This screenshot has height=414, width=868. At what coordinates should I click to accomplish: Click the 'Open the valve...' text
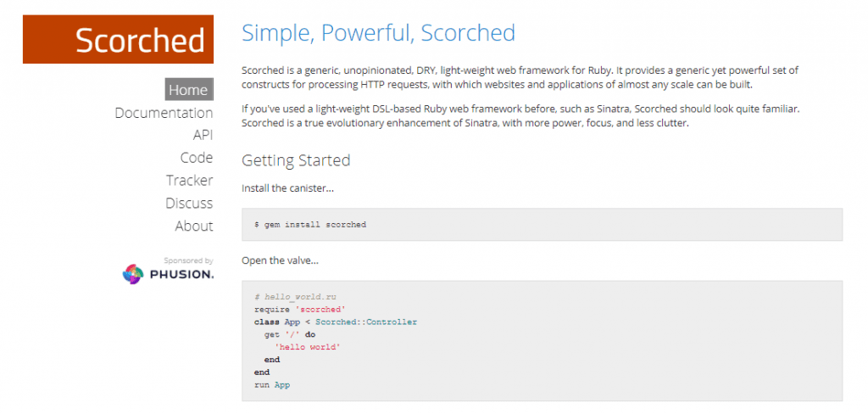[x=281, y=260]
